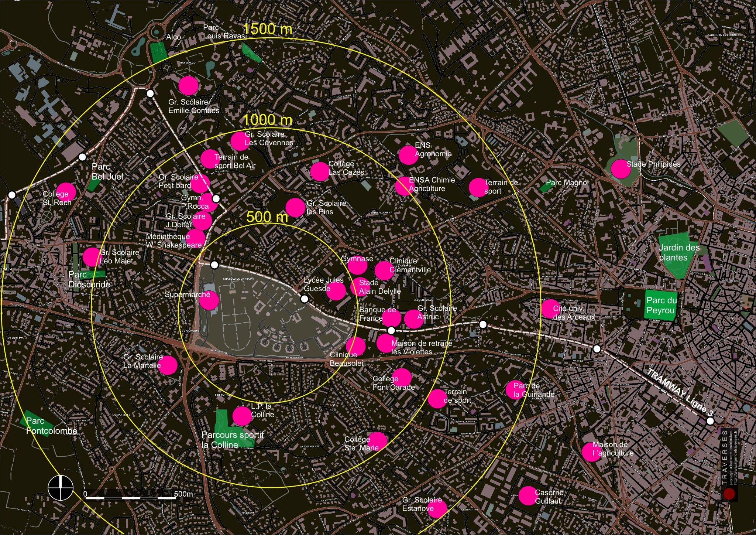Select the Parc de la Guirlande marker
This screenshot has width=756, height=535.
pyautogui.click(x=515, y=390)
